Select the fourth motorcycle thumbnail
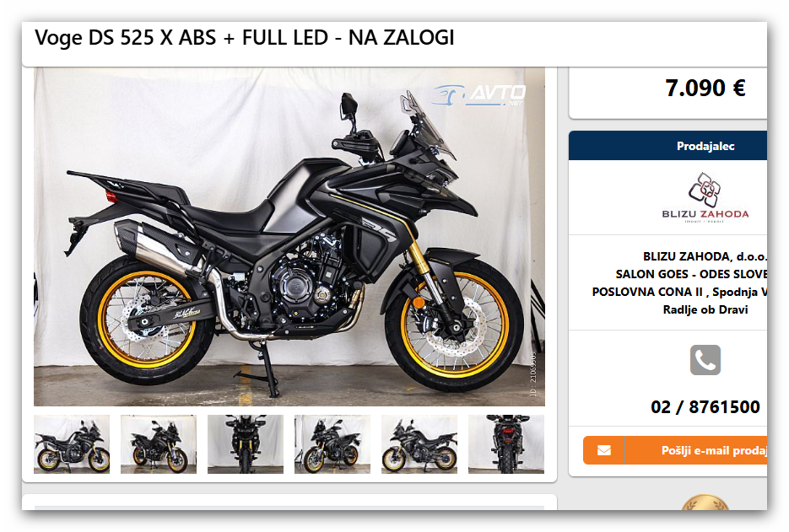The width and height of the screenshot is (789, 532). point(332,444)
